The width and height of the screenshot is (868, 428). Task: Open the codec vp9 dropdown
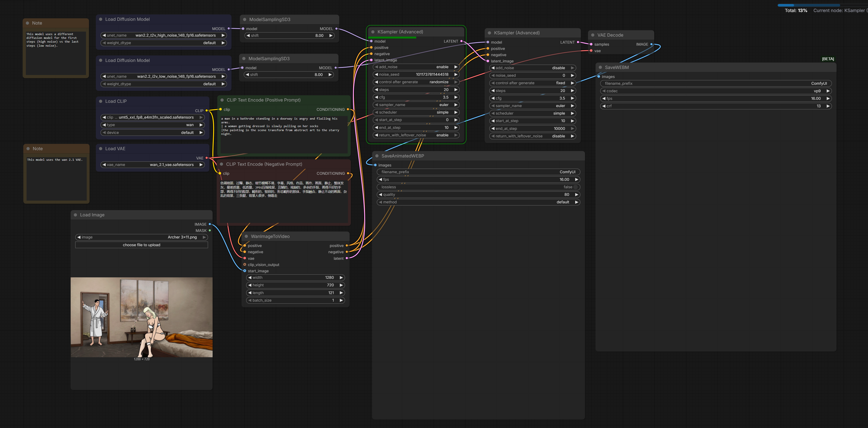click(716, 91)
